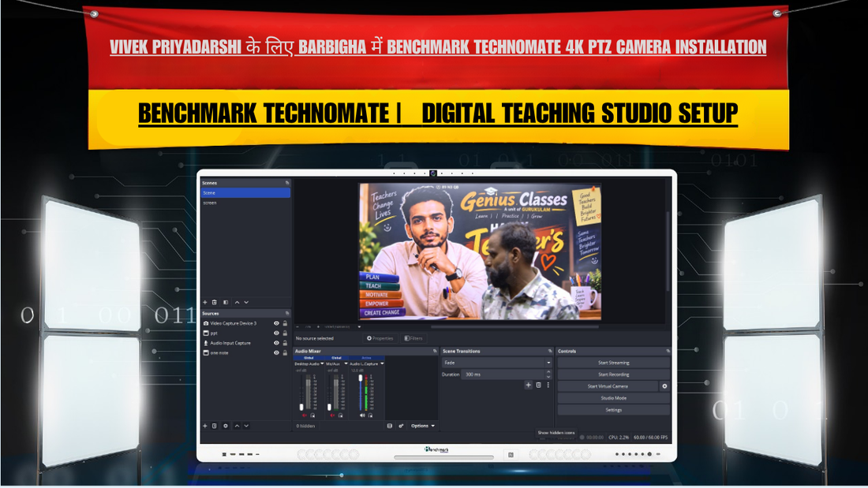Image resolution: width=868 pixels, height=488 pixels.
Task: Toggle lock on ppt source
Action: [x=285, y=333]
